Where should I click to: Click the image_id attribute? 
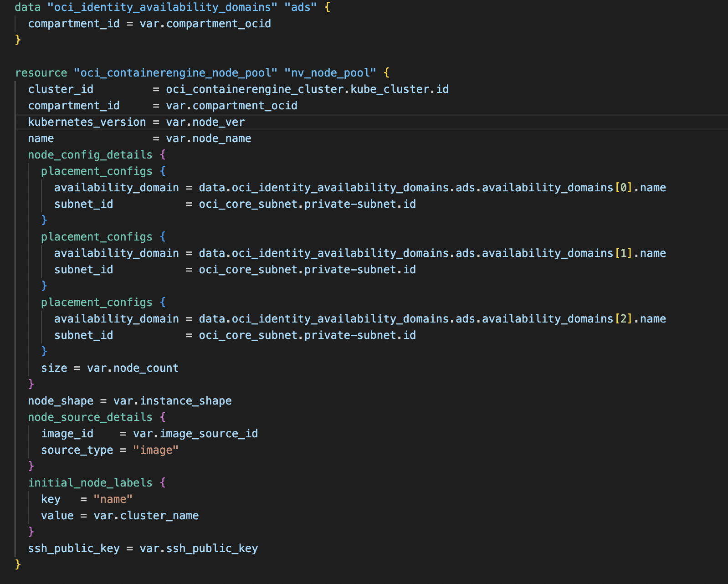(67, 434)
